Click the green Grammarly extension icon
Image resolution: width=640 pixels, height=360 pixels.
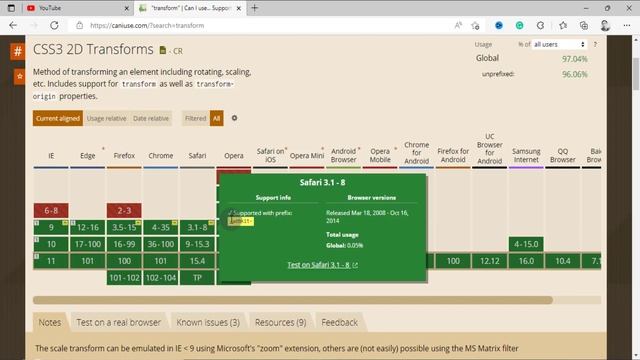[520, 25]
